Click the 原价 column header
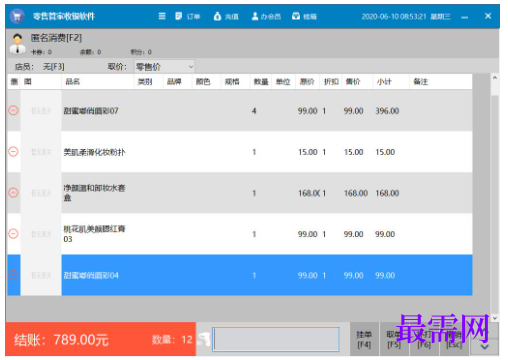 point(307,82)
